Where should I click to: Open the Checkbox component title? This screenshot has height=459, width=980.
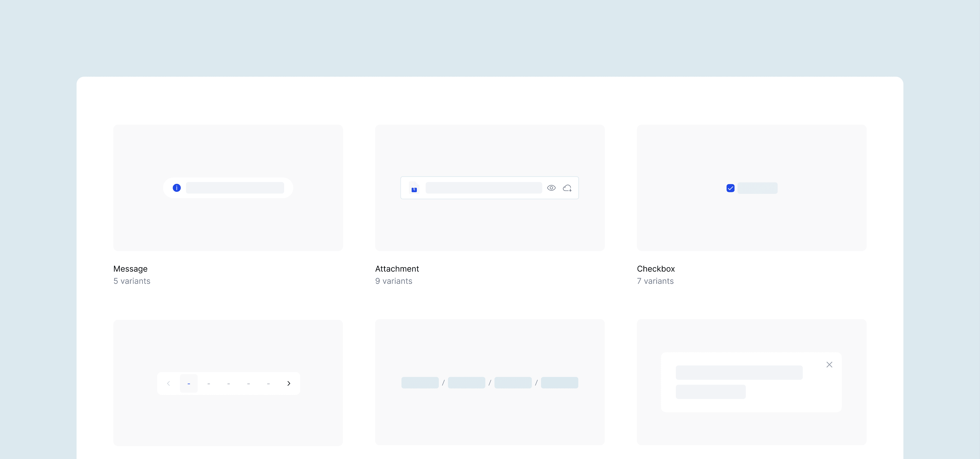[656, 269]
